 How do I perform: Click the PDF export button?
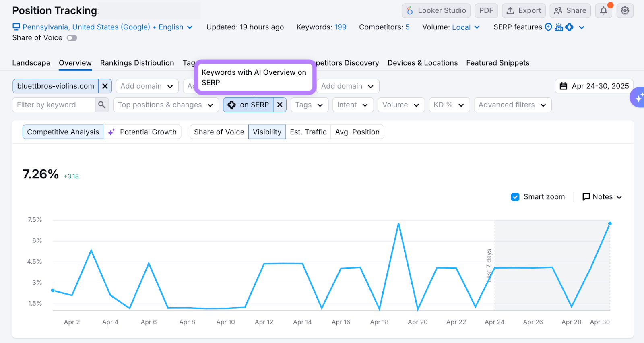pyautogui.click(x=486, y=11)
